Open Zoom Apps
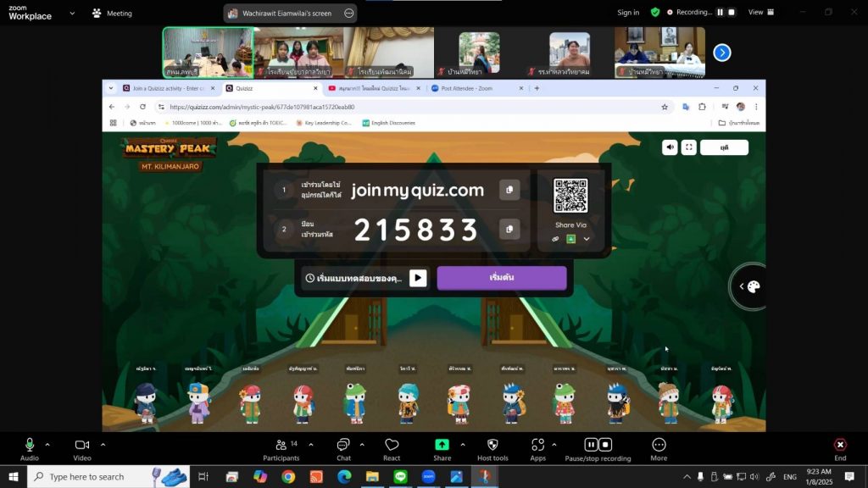The width and height of the screenshot is (868, 488). coord(537,449)
